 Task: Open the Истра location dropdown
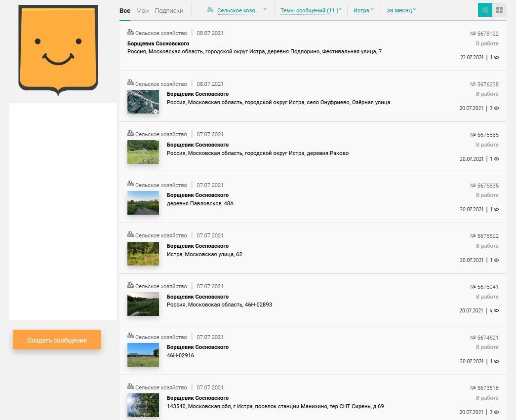363,10
